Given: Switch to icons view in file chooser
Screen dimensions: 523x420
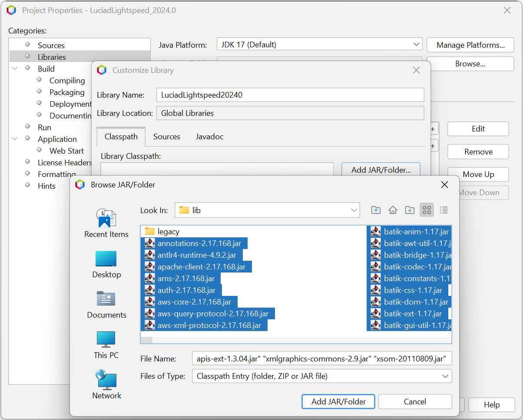Looking at the screenshot, I should pos(427,210).
